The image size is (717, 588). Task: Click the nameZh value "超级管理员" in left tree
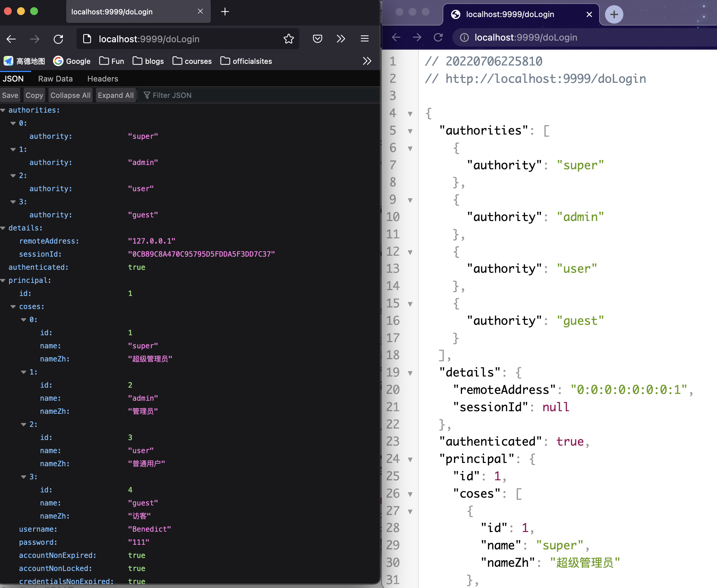tap(150, 359)
